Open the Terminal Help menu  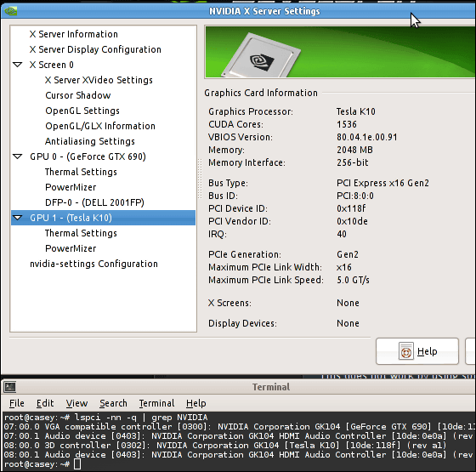tap(195, 403)
